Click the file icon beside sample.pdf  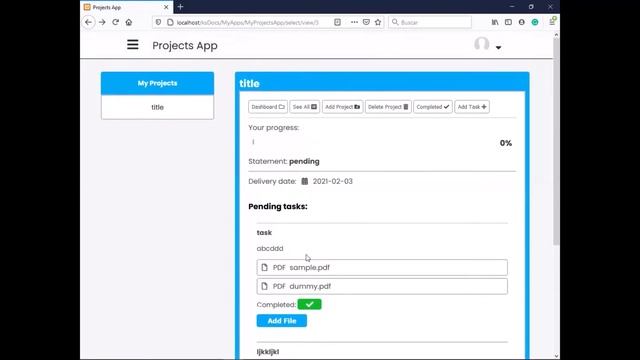tap(264, 267)
